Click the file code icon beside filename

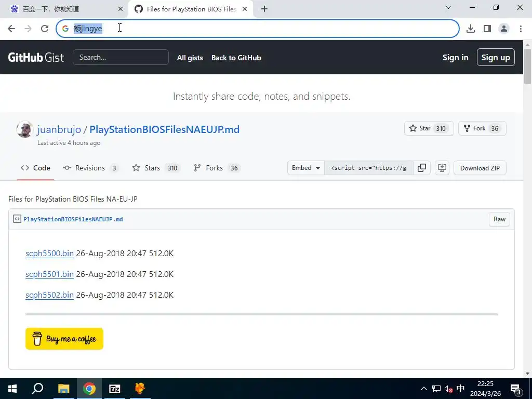(x=17, y=219)
